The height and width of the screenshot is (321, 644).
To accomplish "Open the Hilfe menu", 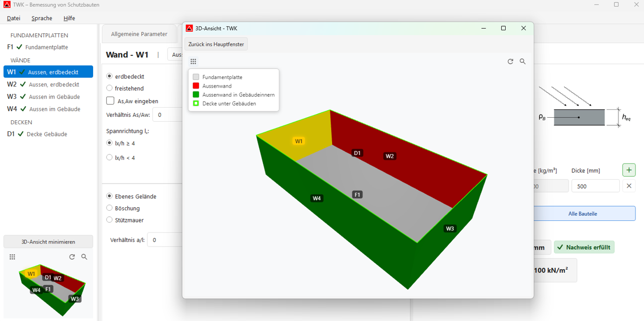I will [x=69, y=18].
